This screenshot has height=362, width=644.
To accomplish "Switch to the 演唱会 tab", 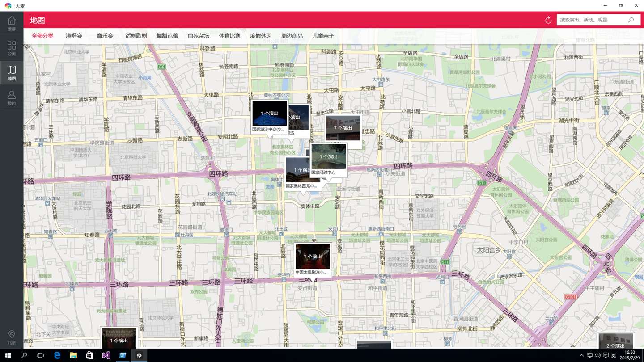I will coord(74,36).
